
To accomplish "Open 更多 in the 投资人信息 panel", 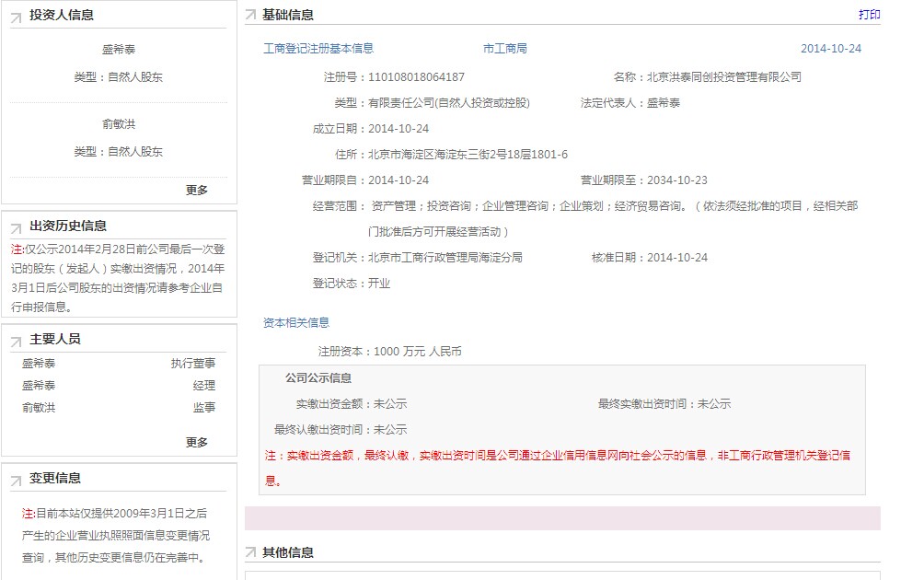I will click(197, 190).
